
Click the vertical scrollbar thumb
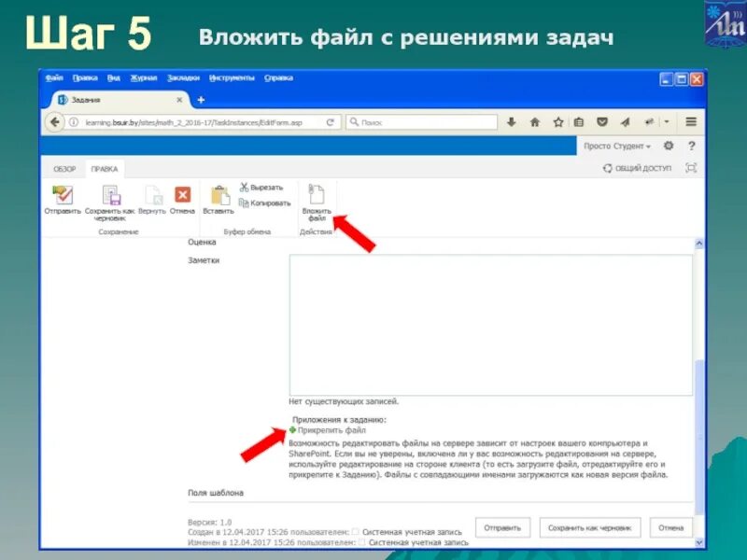698,436
